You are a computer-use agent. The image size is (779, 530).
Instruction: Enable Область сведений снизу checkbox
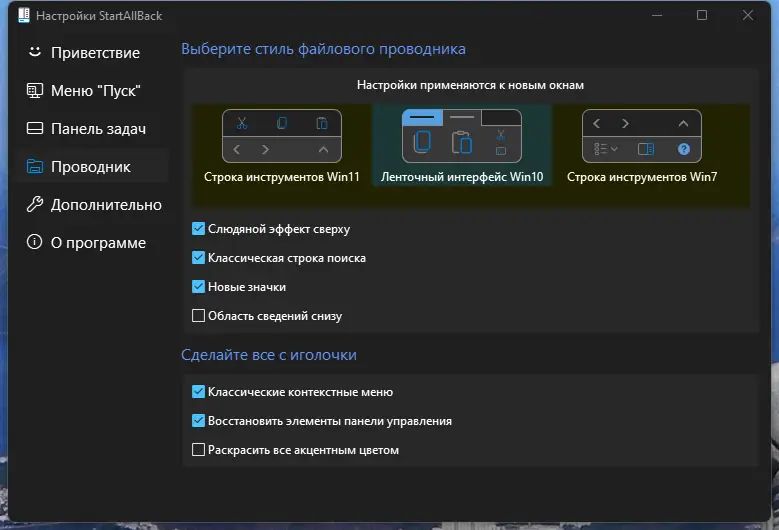click(x=198, y=315)
